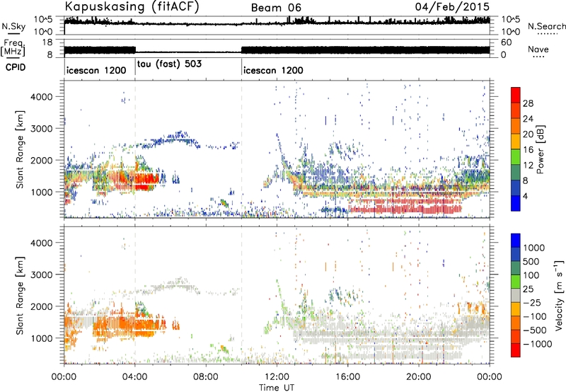Click the 'Velocity [m s-1]' colorbar label
The height and width of the screenshot is (392, 566).
(x=559, y=295)
